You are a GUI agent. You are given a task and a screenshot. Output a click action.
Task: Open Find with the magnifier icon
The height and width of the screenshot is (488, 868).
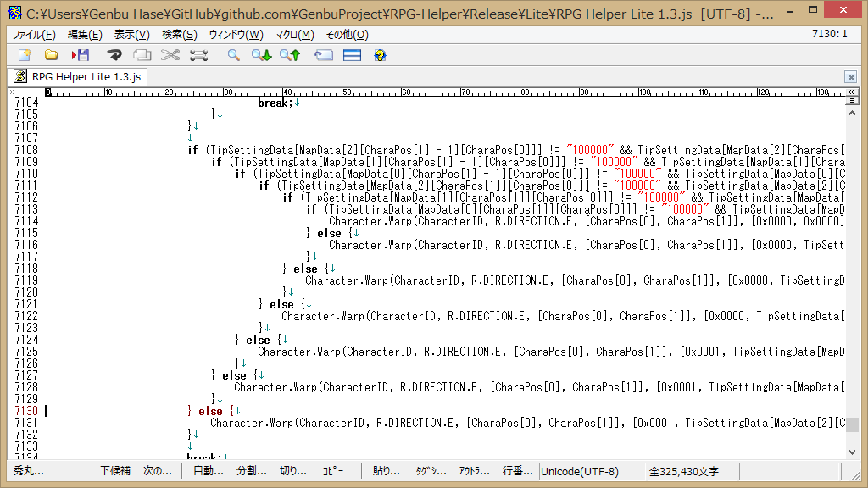[x=233, y=55]
